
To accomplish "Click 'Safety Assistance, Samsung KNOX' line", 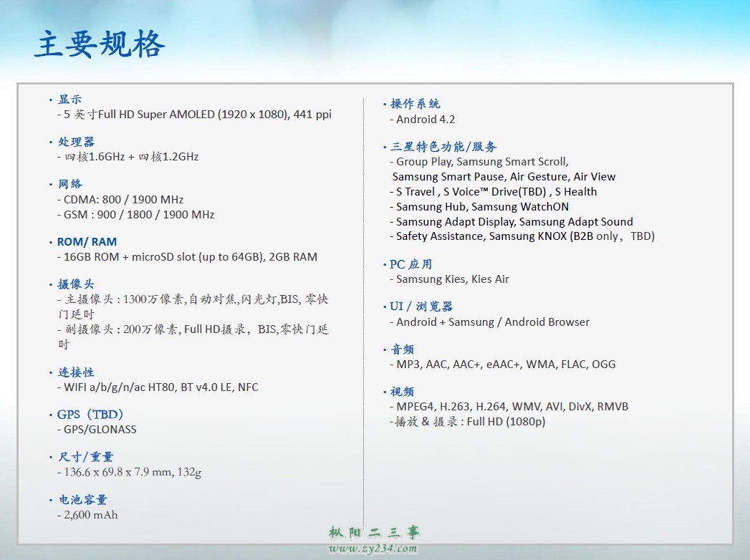I will pyautogui.click(x=522, y=236).
